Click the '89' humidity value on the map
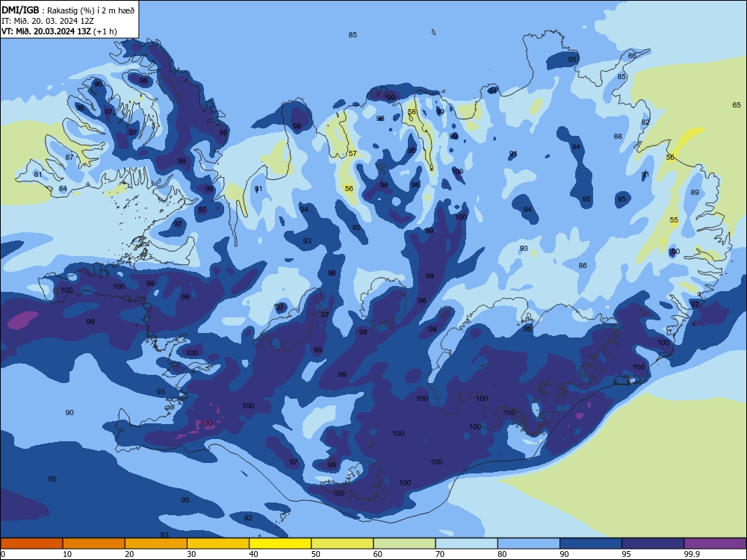 pos(695,193)
